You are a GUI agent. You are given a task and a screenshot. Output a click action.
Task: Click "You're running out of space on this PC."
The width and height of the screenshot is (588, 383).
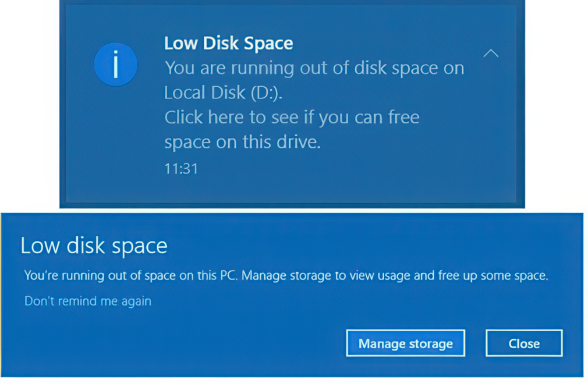point(130,275)
